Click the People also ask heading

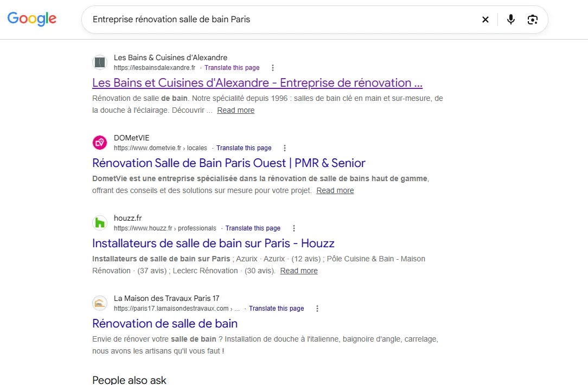129,380
